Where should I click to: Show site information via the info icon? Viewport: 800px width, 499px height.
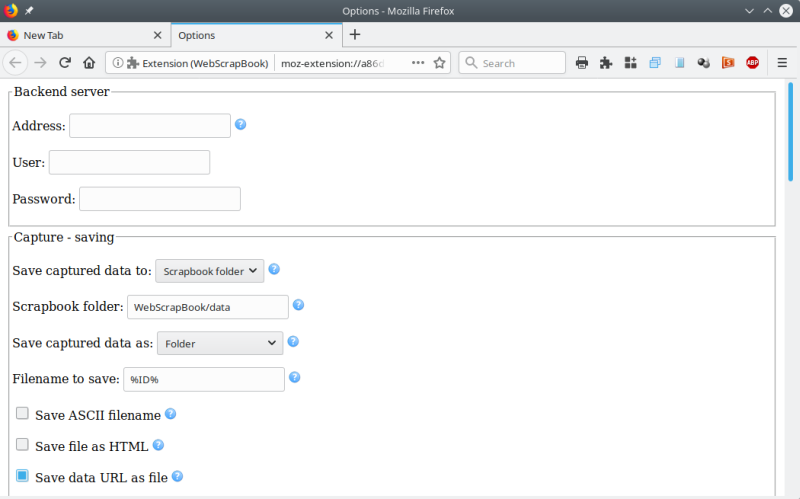click(117, 63)
